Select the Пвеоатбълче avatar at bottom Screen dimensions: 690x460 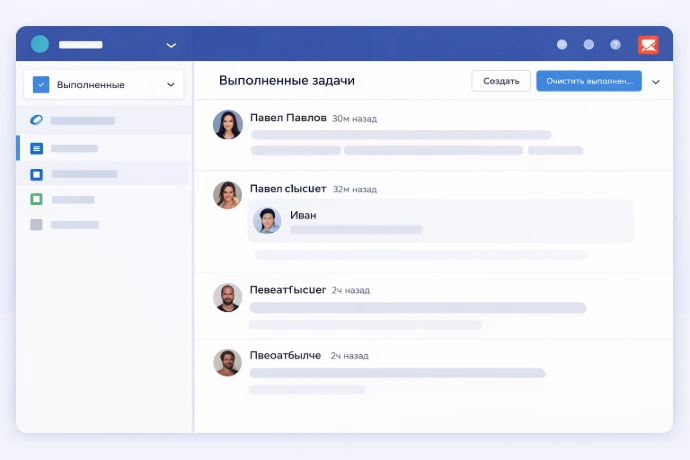(228, 362)
